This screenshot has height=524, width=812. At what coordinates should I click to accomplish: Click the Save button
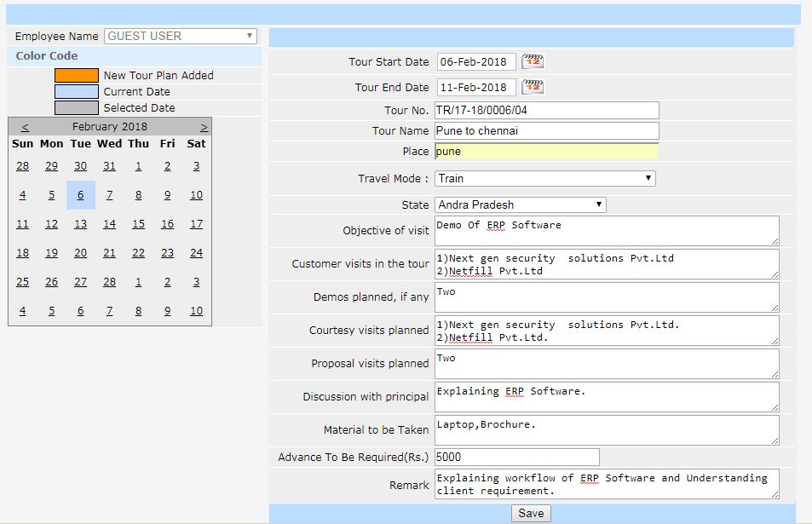pos(531,513)
